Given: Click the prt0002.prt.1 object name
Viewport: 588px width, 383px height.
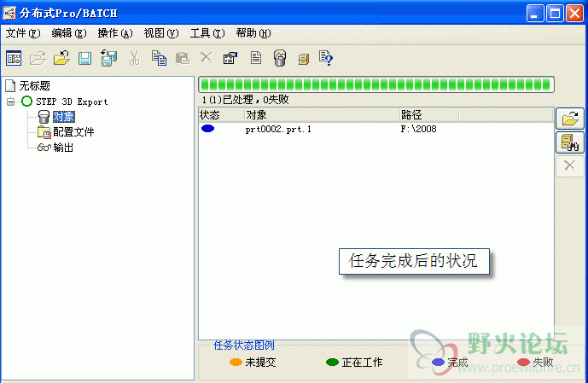Looking at the screenshot, I should pyautogui.click(x=278, y=130).
